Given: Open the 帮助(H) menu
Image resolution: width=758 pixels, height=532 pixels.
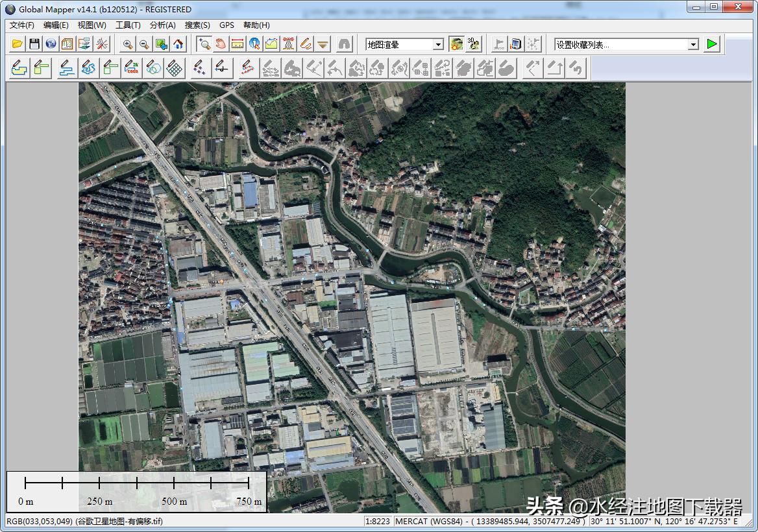Looking at the screenshot, I should (257, 25).
